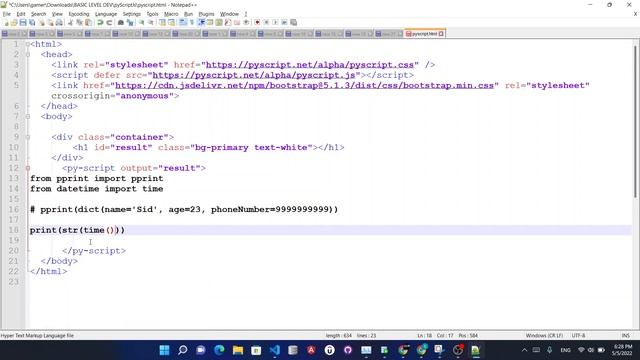The image size is (640, 360).
Task: Toggle Synchronize Horizontal Scrolling icon
Action: click(171, 22)
